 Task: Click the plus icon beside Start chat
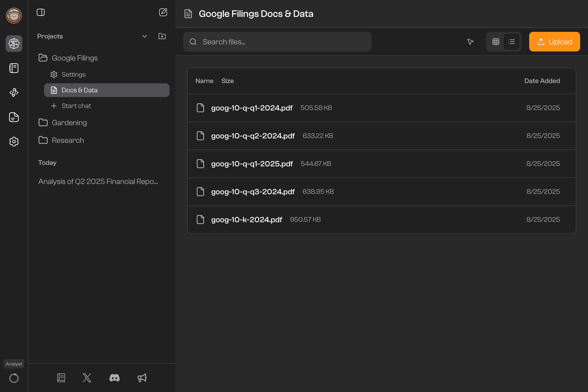(54, 106)
